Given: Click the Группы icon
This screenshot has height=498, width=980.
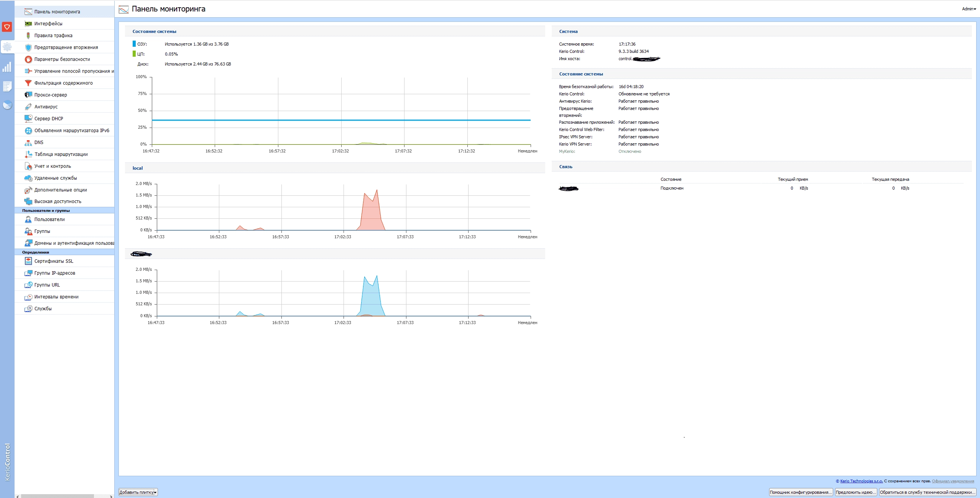Looking at the screenshot, I should click(x=28, y=231).
